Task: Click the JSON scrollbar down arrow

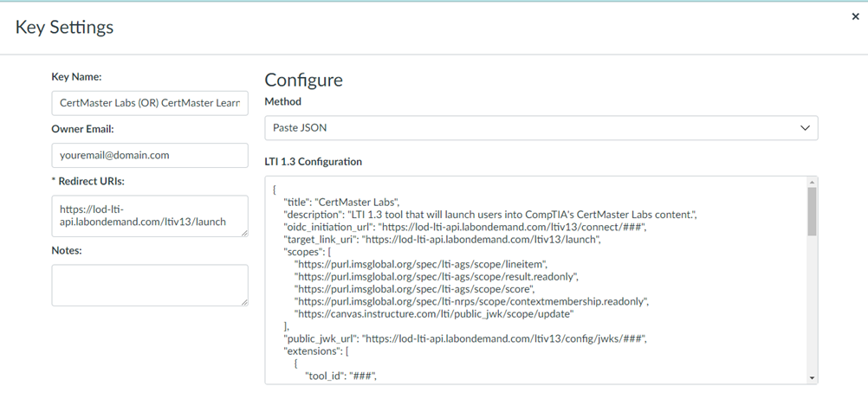Action: pos(812,378)
